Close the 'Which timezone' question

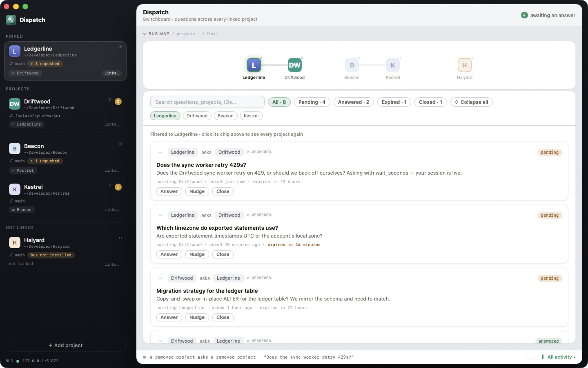[x=223, y=254]
